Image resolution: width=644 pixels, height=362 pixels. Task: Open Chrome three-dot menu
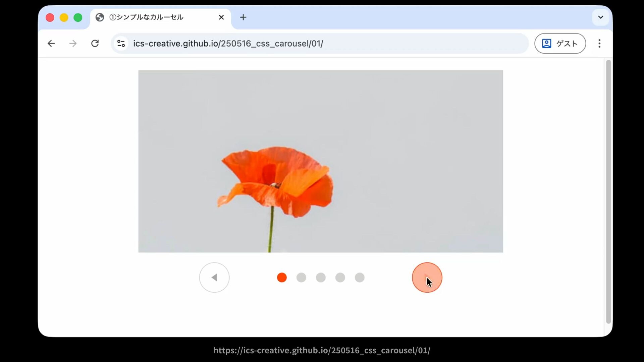599,44
